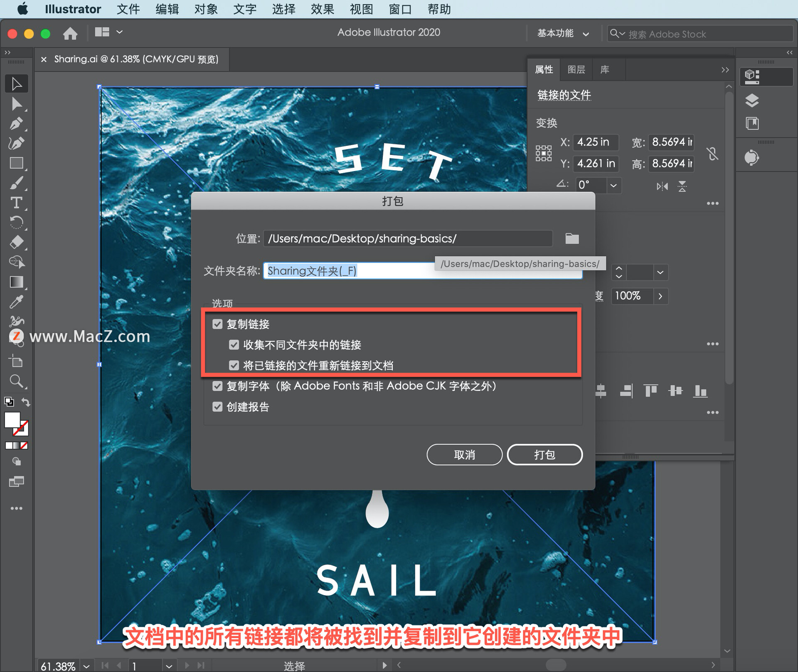Click 取消 button in dialog
This screenshot has height=672, width=798.
click(x=464, y=455)
